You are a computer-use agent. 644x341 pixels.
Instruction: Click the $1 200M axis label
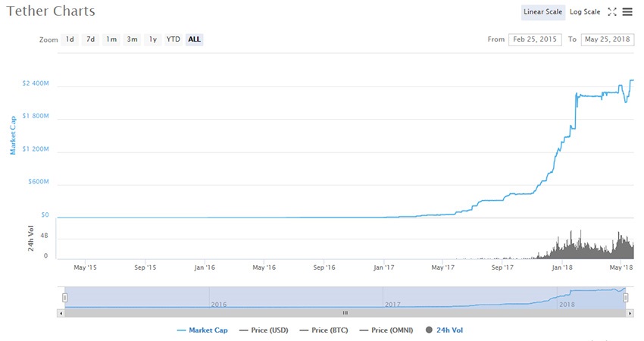point(36,149)
